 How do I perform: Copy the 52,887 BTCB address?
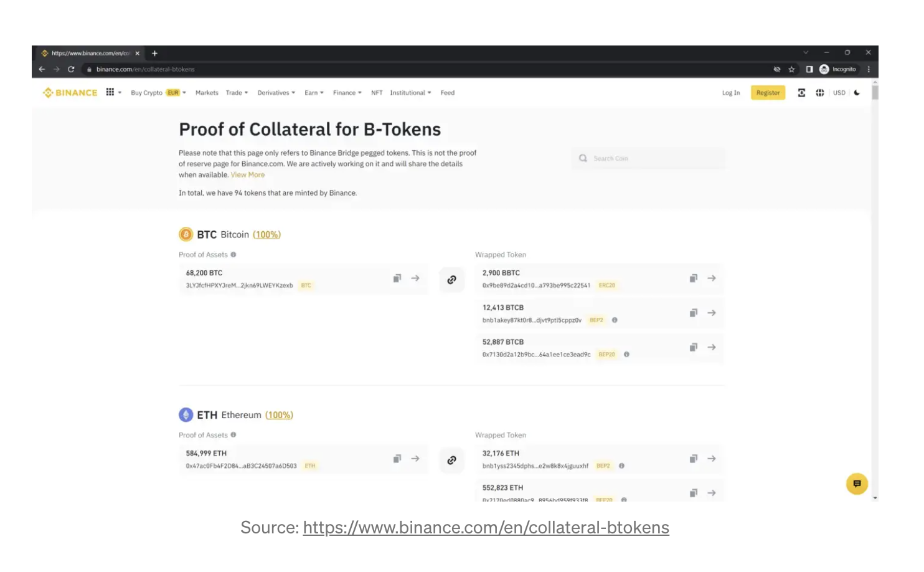(693, 347)
